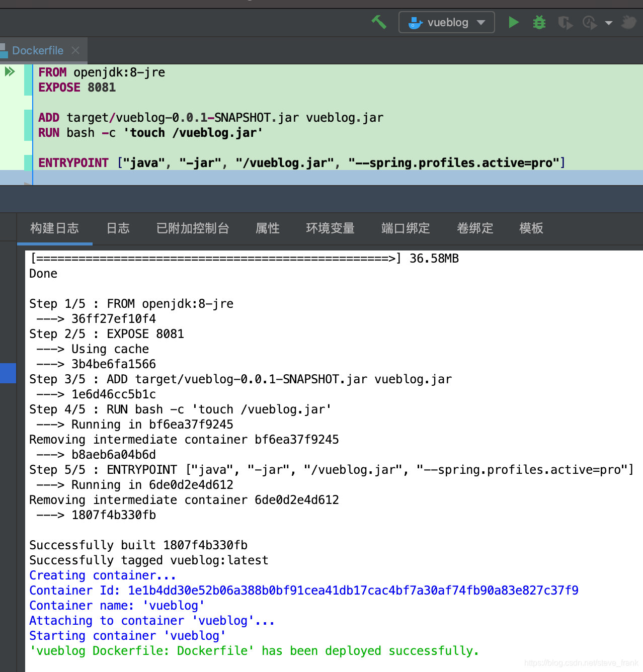This screenshot has height=672, width=643.
Task: Click 'Starting container vueblog' line
Action: point(127,635)
